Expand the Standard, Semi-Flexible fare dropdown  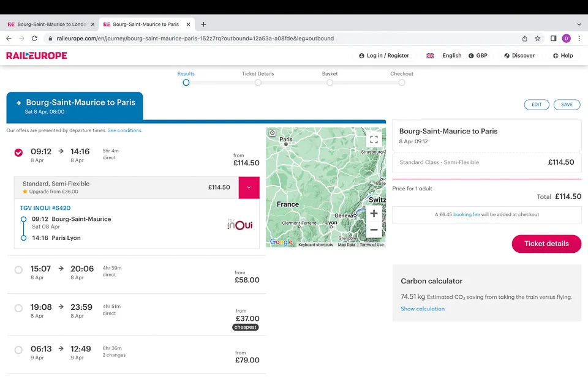point(249,187)
